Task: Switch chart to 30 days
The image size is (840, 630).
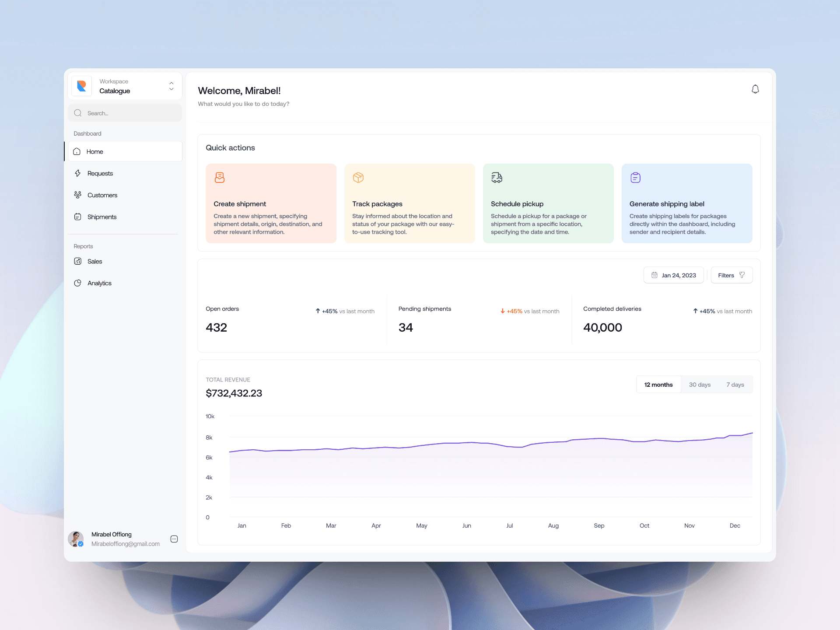Action: pyautogui.click(x=700, y=385)
